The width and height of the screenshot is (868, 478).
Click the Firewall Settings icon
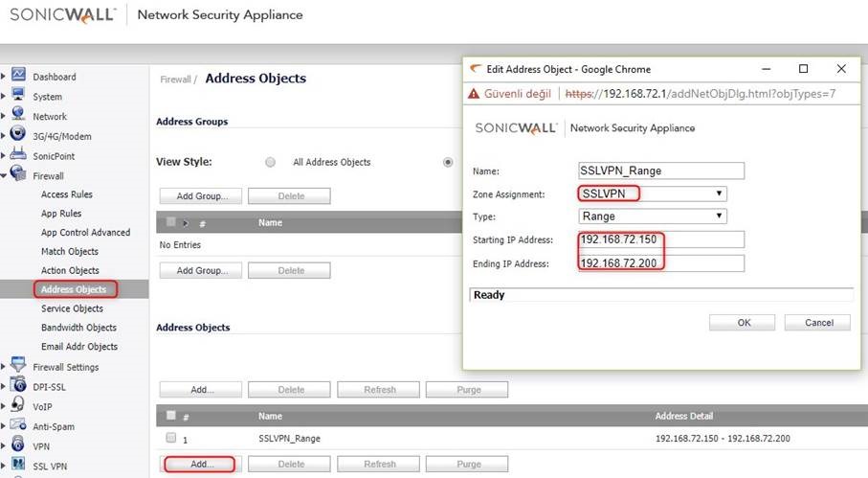coord(18,364)
